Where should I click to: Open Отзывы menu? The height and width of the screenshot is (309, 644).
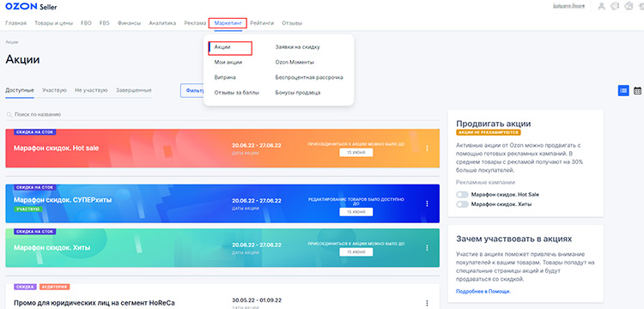pos(292,23)
